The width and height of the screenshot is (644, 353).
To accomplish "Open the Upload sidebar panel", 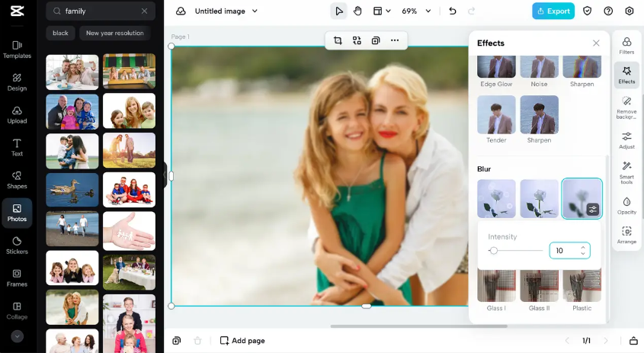I will [17, 115].
